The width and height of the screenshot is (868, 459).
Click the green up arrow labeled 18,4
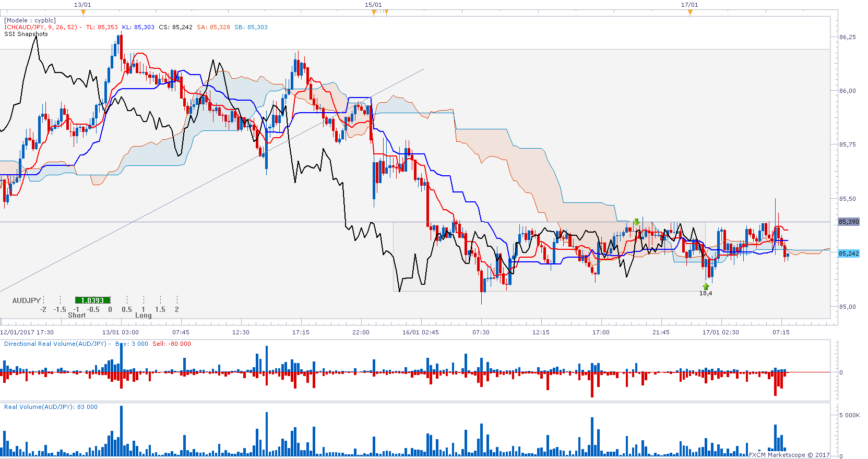(706, 286)
